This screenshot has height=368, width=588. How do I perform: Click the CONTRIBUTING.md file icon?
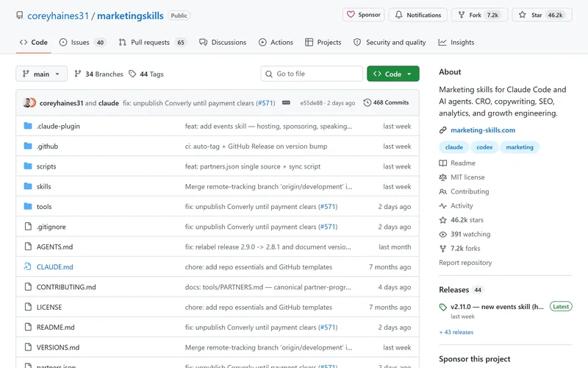pos(28,287)
